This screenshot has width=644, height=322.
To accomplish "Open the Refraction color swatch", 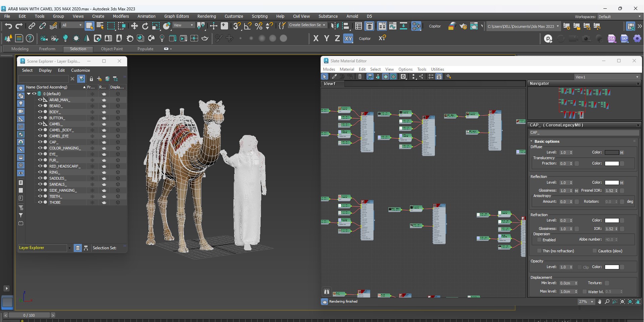I will click(611, 220).
